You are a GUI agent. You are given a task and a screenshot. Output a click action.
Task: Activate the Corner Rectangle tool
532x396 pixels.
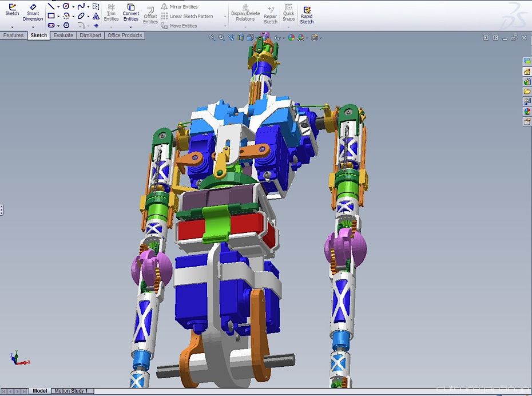tap(51, 16)
